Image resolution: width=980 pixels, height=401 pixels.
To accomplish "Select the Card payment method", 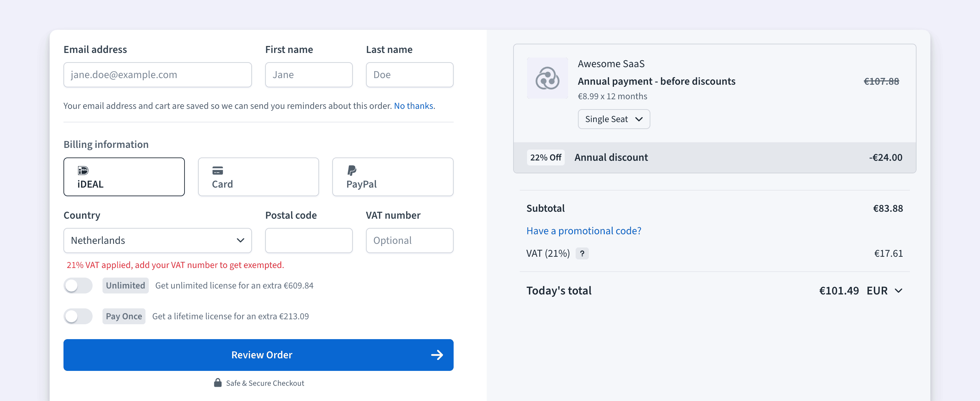I will pos(258,177).
